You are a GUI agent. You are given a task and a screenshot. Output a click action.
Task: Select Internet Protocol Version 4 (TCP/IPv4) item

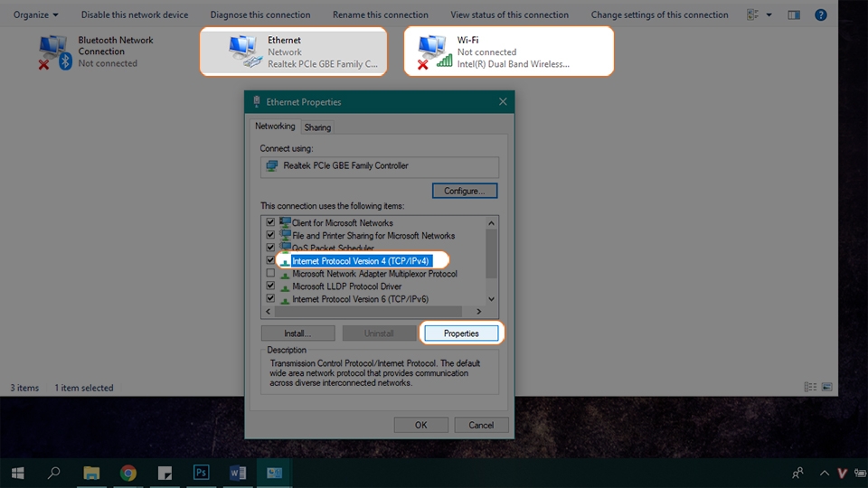(361, 260)
